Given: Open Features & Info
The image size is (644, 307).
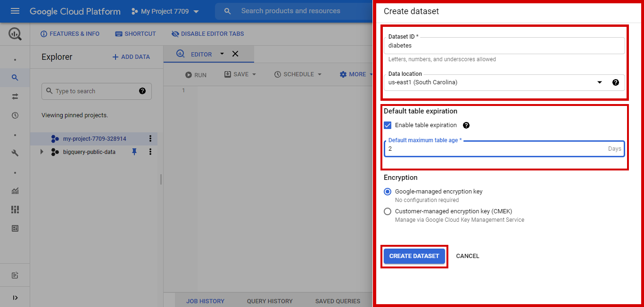Looking at the screenshot, I should 70,34.
